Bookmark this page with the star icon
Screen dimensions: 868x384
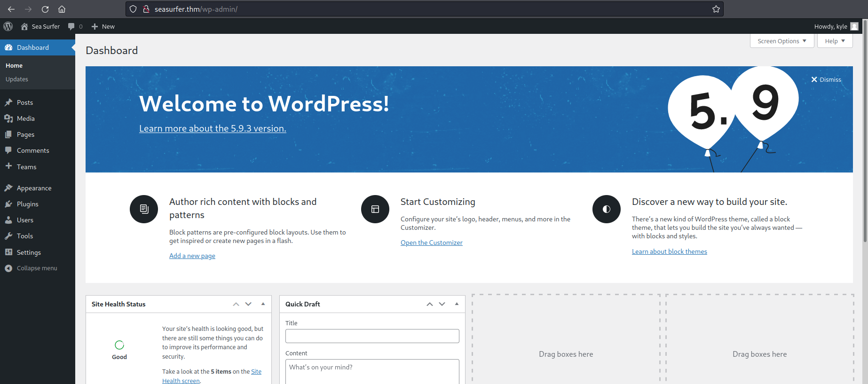click(x=716, y=9)
